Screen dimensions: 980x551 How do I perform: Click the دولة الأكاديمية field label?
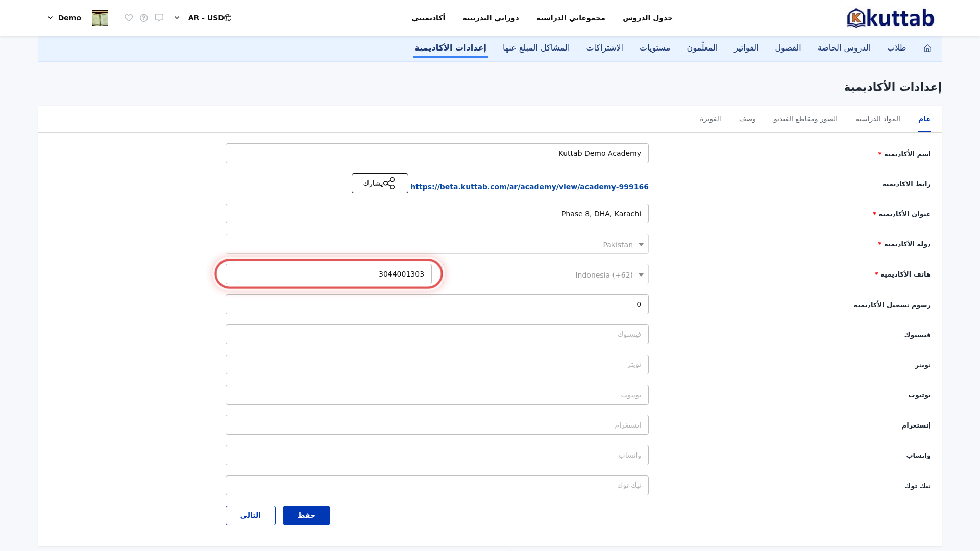point(907,244)
